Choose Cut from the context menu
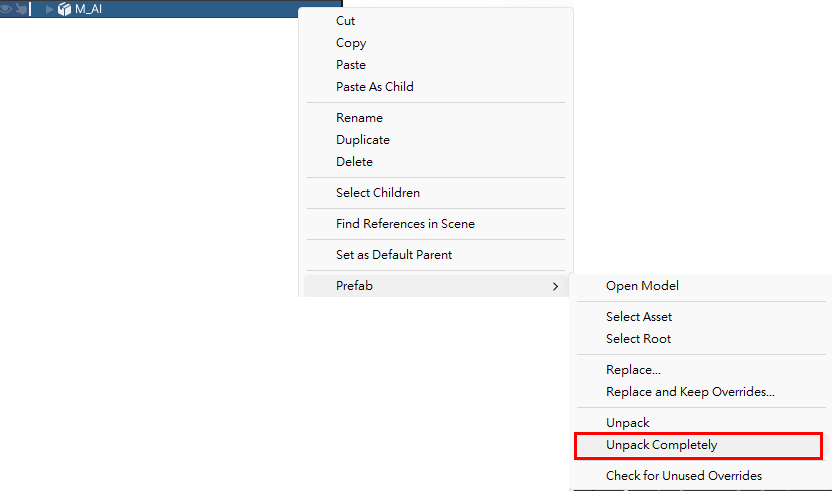Screen dimensions: 832x491 pyautogui.click(x=345, y=21)
